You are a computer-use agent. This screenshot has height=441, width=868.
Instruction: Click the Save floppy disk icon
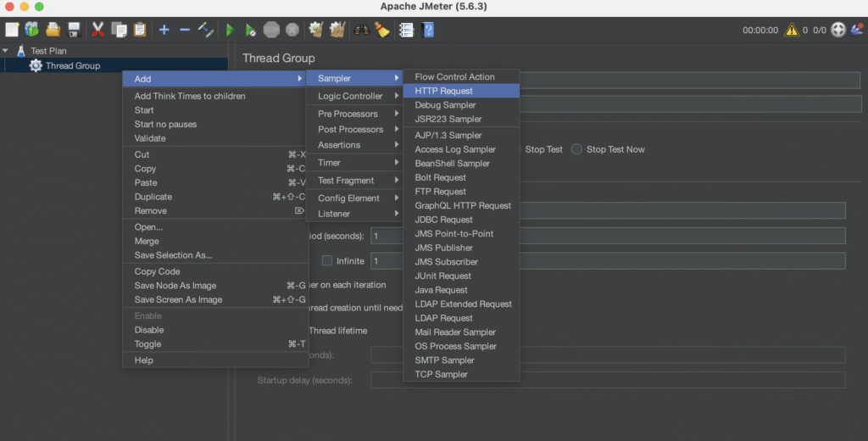click(74, 30)
